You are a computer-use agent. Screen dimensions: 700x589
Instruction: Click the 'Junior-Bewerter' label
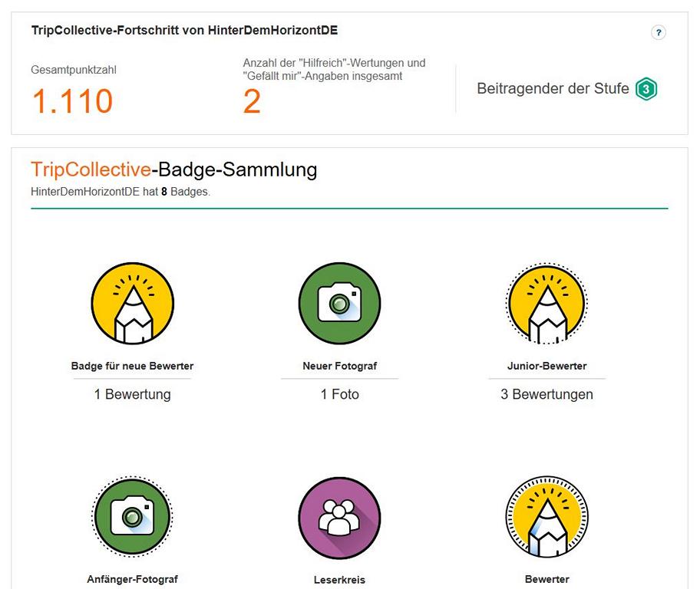tap(546, 366)
